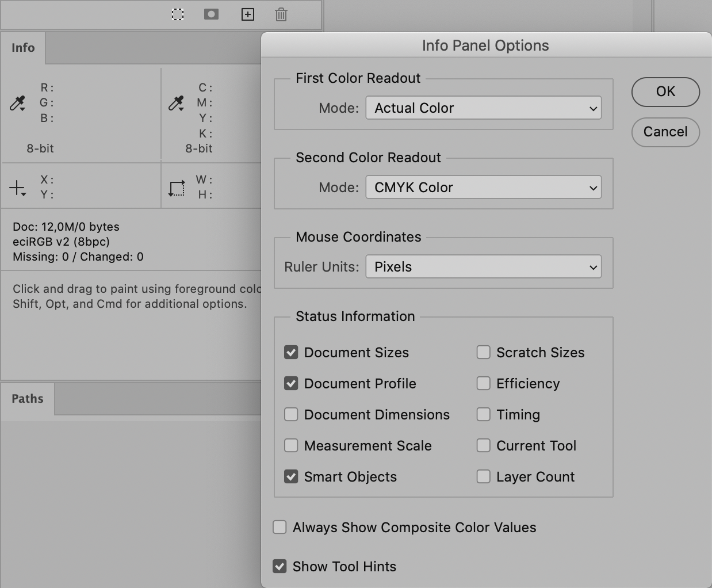Toggle off the Show Tool Hints option
This screenshot has height=588, width=712.
click(x=280, y=566)
